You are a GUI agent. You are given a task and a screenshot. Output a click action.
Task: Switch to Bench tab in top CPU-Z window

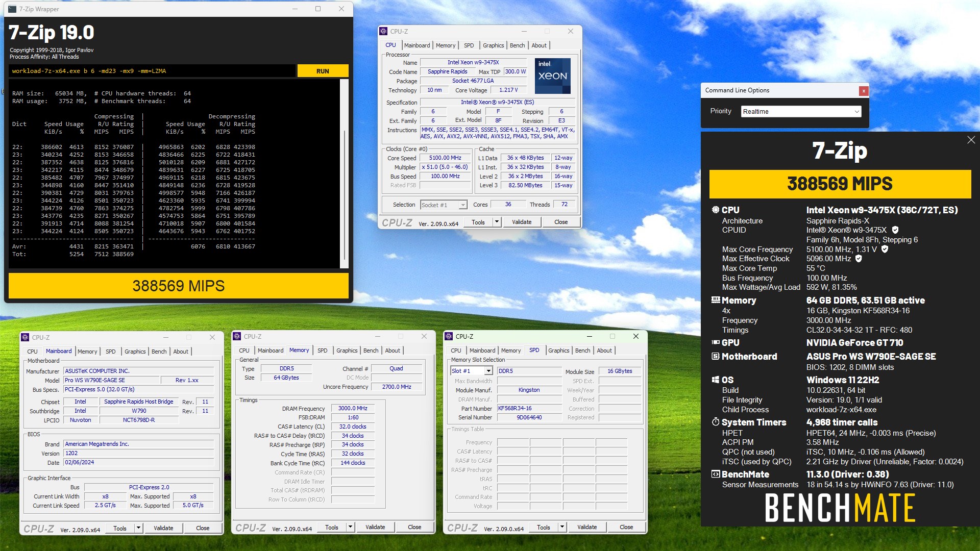pos(517,45)
